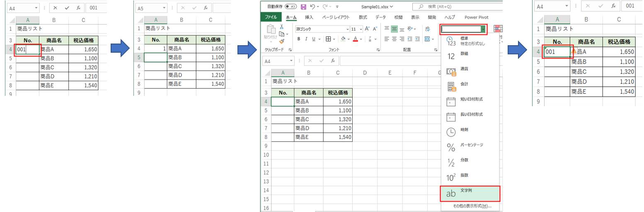The image size is (644, 212).
Task: Toggle Bold formatting button
Action: point(299,39)
